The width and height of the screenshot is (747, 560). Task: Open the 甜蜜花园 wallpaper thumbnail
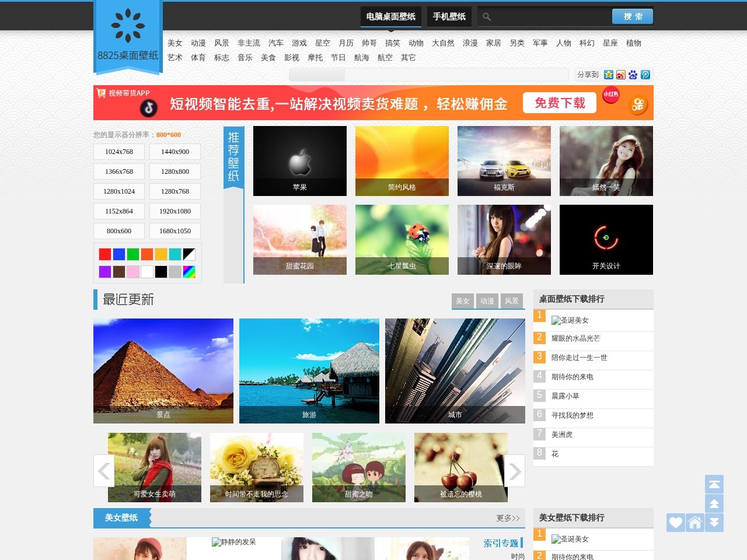click(x=299, y=239)
